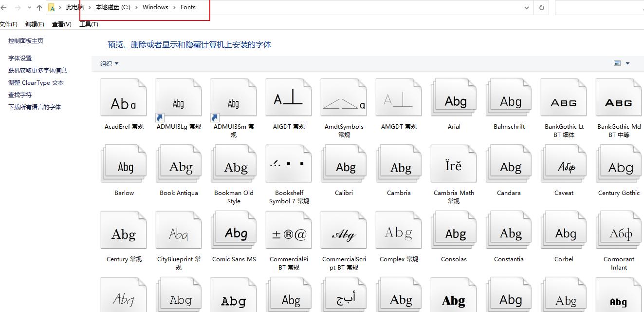Open the 查看(V) menu
The image size is (644, 312).
pyautogui.click(x=61, y=24)
